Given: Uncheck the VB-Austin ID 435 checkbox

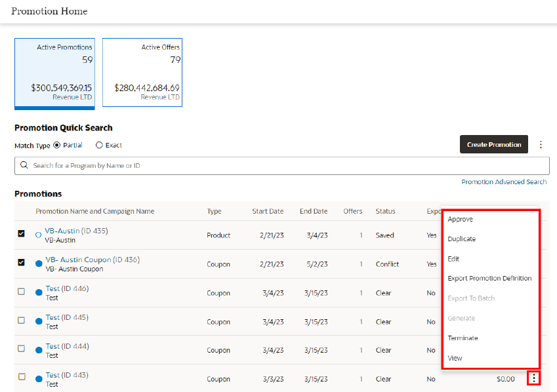Looking at the screenshot, I should [21, 233].
